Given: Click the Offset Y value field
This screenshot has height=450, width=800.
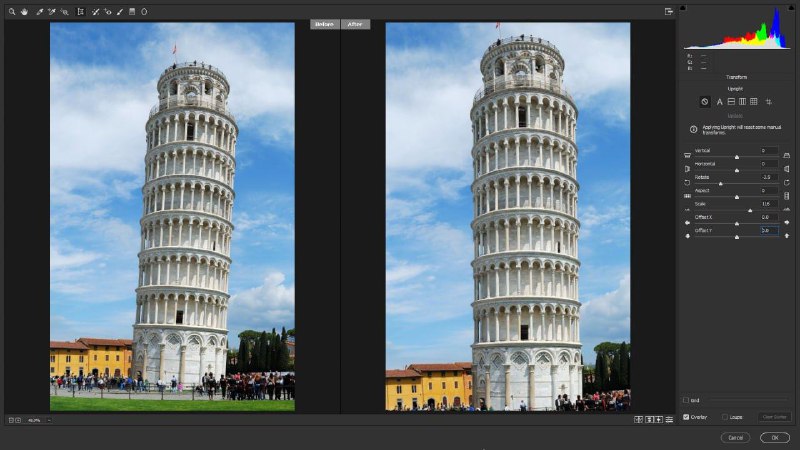Looking at the screenshot, I should [x=769, y=230].
